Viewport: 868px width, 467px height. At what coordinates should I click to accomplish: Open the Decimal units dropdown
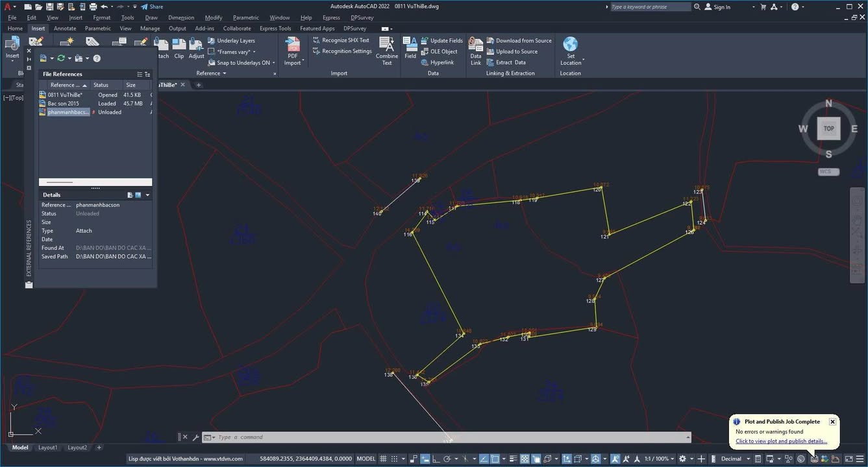click(x=750, y=459)
